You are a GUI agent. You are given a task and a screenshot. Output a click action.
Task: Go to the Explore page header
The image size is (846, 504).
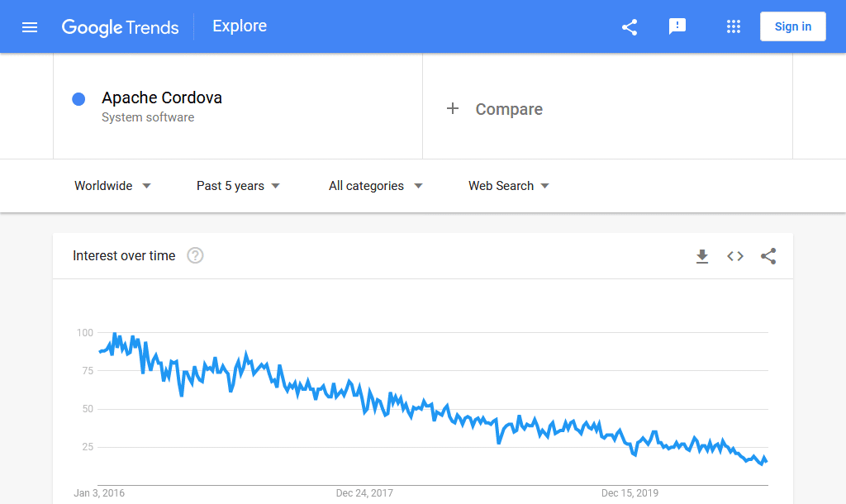pos(239,26)
